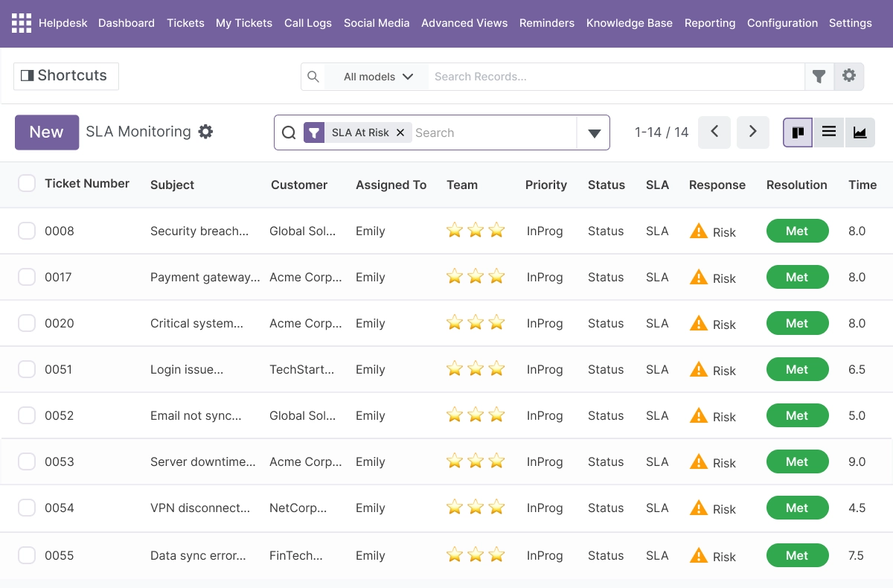Open the Reminders menu
Screen dimensions: 893x588
tap(547, 23)
